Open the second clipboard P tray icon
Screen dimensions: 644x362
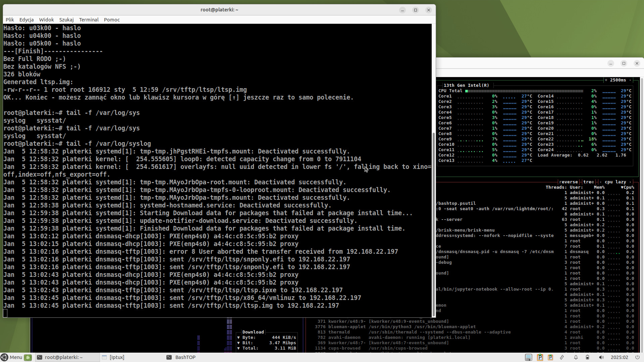point(550,357)
